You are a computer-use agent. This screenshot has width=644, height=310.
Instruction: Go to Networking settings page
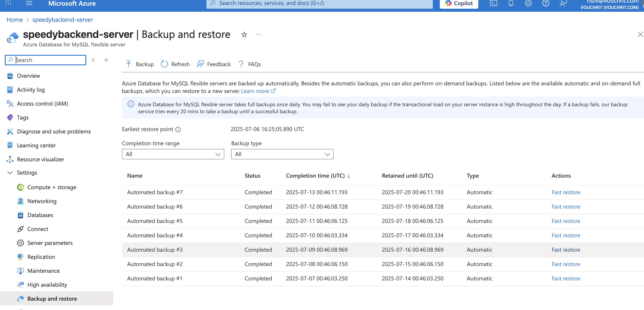42,201
